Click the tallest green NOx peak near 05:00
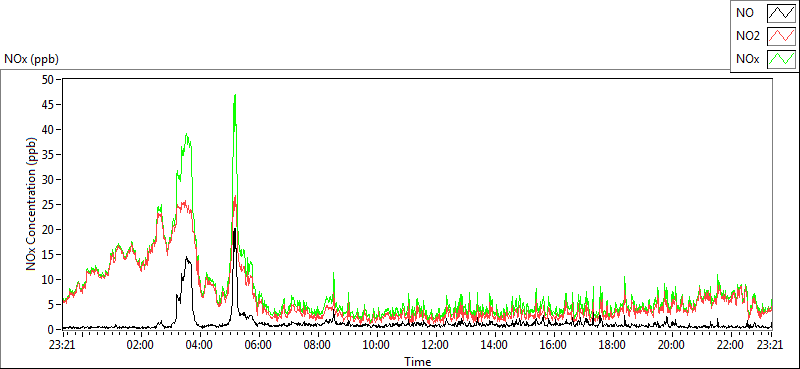Screen dimensions: 800x369 tap(235, 95)
